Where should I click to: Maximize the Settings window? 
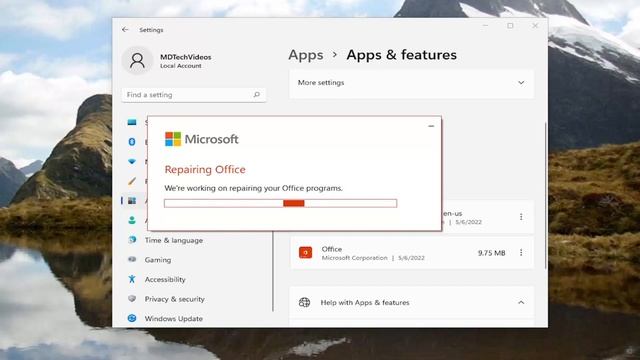(x=510, y=26)
